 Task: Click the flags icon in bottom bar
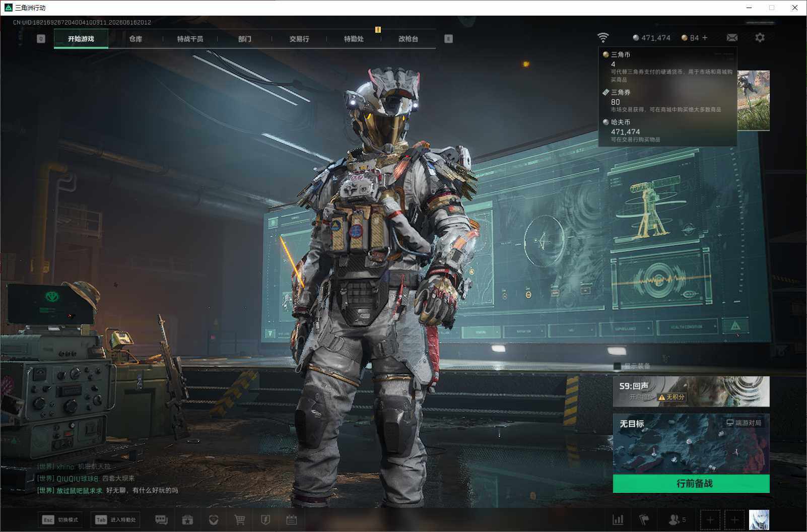tap(644, 519)
